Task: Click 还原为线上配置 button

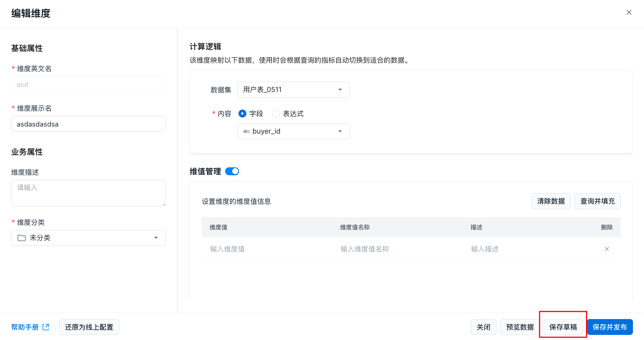Action: [x=89, y=327]
